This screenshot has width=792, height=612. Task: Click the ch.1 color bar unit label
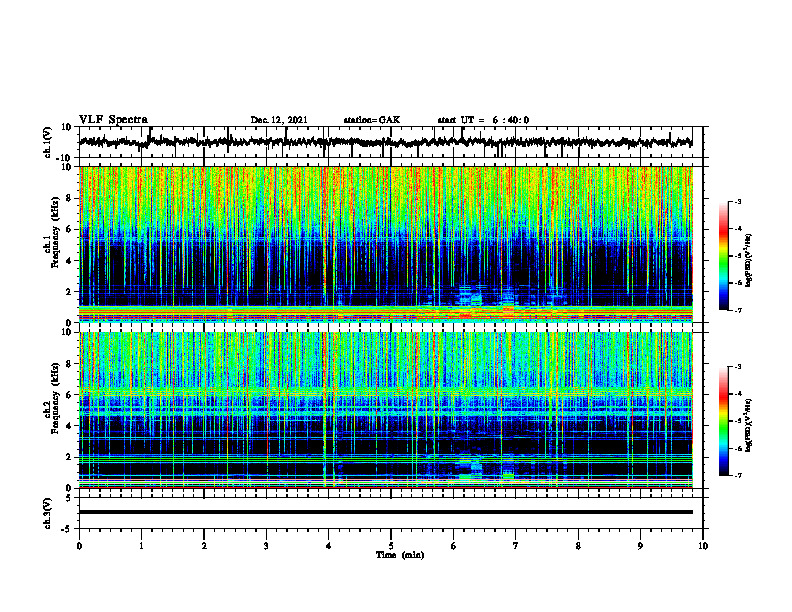749,261
